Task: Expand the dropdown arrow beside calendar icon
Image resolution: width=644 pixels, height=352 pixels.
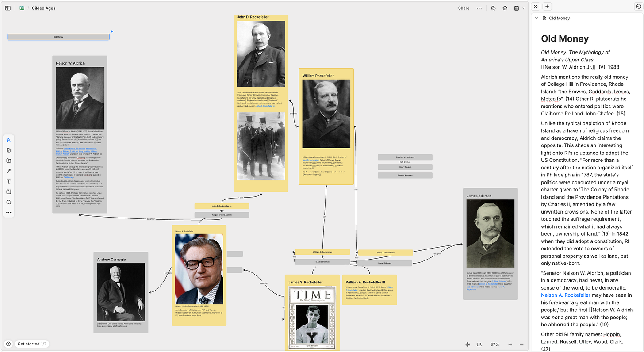Action: click(x=524, y=8)
